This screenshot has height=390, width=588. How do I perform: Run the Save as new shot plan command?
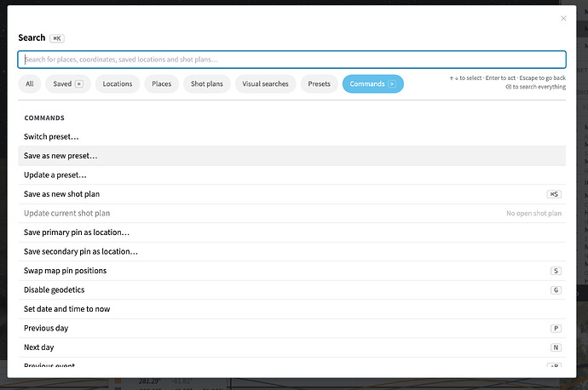pyautogui.click(x=291, y=194)
